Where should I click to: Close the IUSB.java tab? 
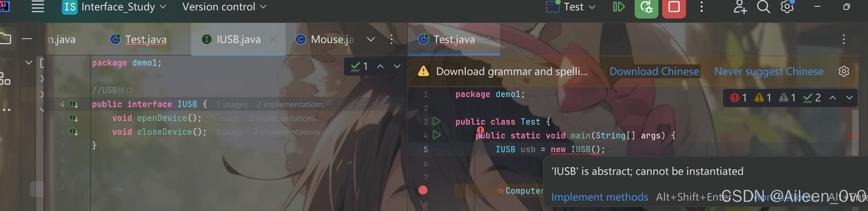pos(273,40)
